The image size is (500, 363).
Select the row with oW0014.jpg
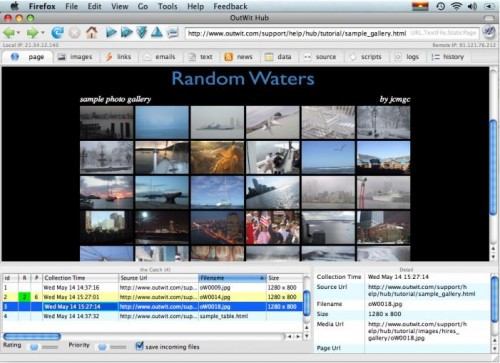coord(153,297)
